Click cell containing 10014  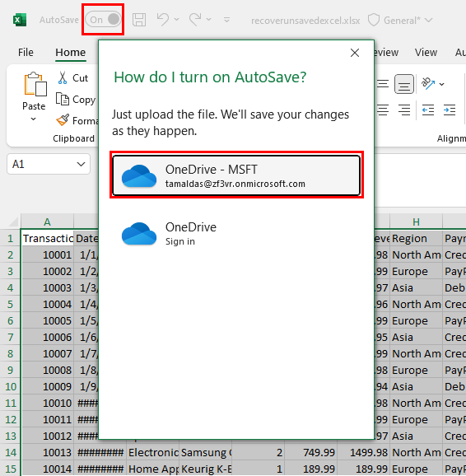(48, 469)
